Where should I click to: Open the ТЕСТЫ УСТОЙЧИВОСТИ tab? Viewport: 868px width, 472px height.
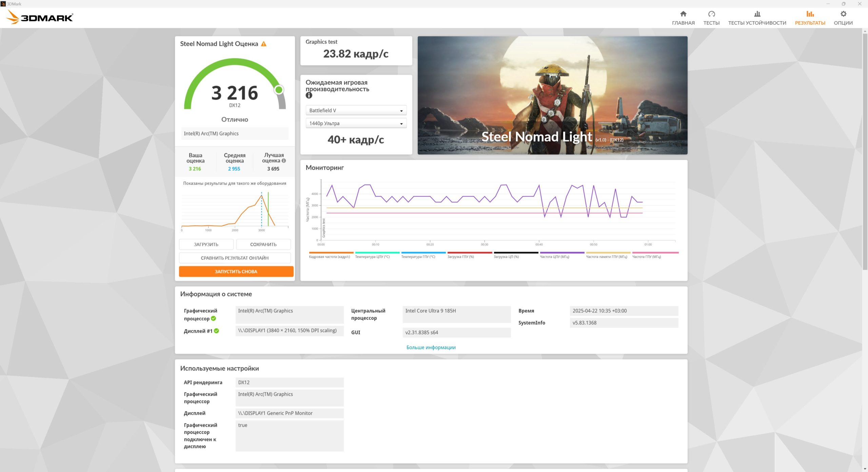(x=757, y=18)
